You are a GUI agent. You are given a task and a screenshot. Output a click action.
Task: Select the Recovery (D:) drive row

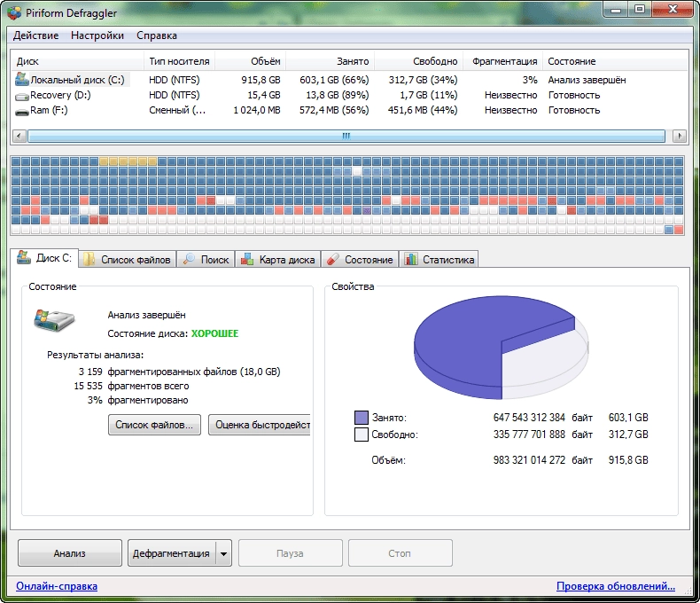pyautogui.click(x=349, y=95)
